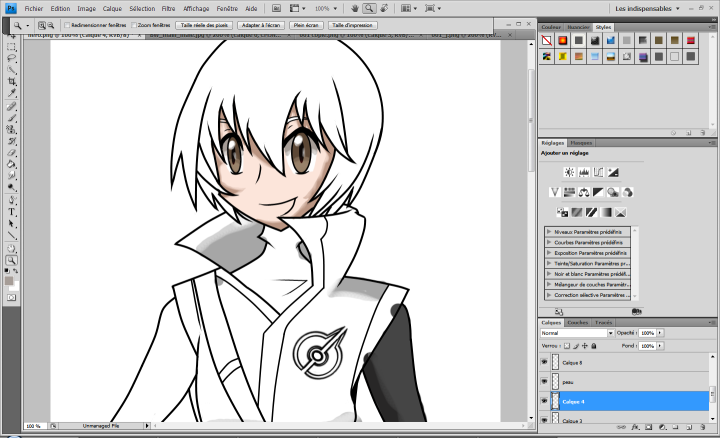Switch to the Couches tab
Image resolution: width=720 pixels, height=438 pixels.
click(x=578, y=322)
